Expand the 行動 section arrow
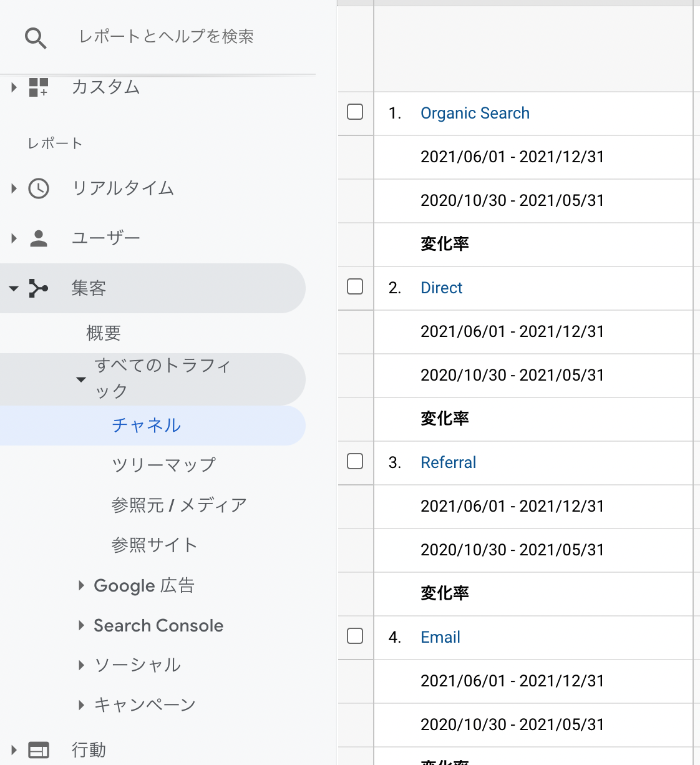The width and height of the screenshot is (700, 765). coord(14,750)
